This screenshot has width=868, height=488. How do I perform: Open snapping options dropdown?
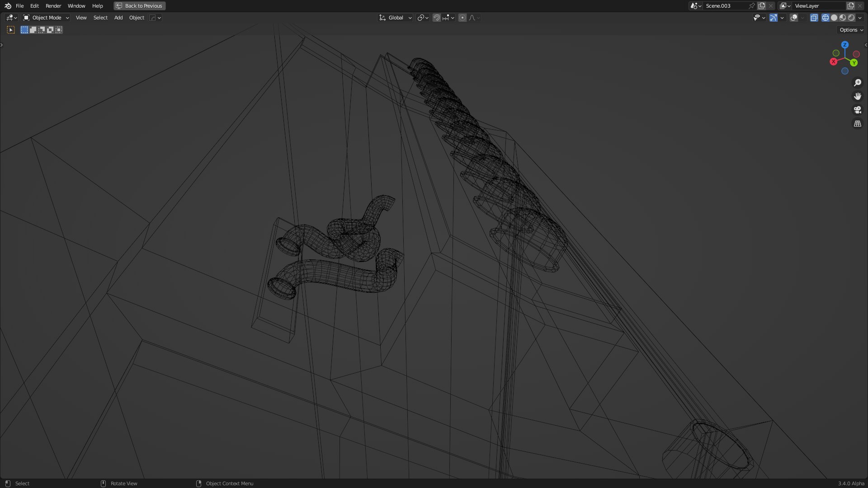coord(448,18)
